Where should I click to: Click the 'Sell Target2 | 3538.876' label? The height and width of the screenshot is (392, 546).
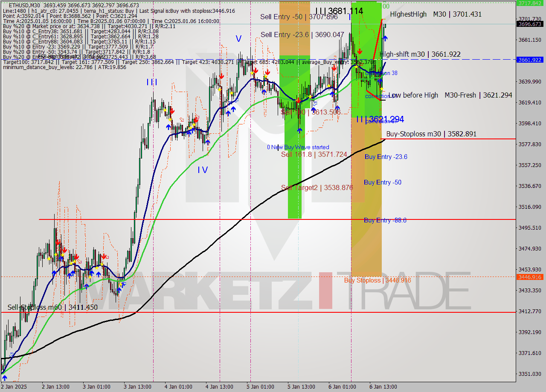pos(317,187)
